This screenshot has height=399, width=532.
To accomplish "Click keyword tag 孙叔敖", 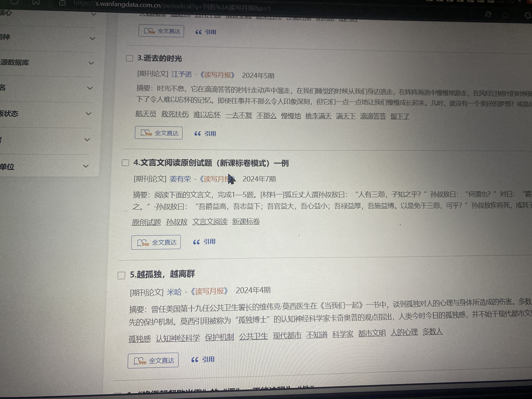I will [177, 222].
